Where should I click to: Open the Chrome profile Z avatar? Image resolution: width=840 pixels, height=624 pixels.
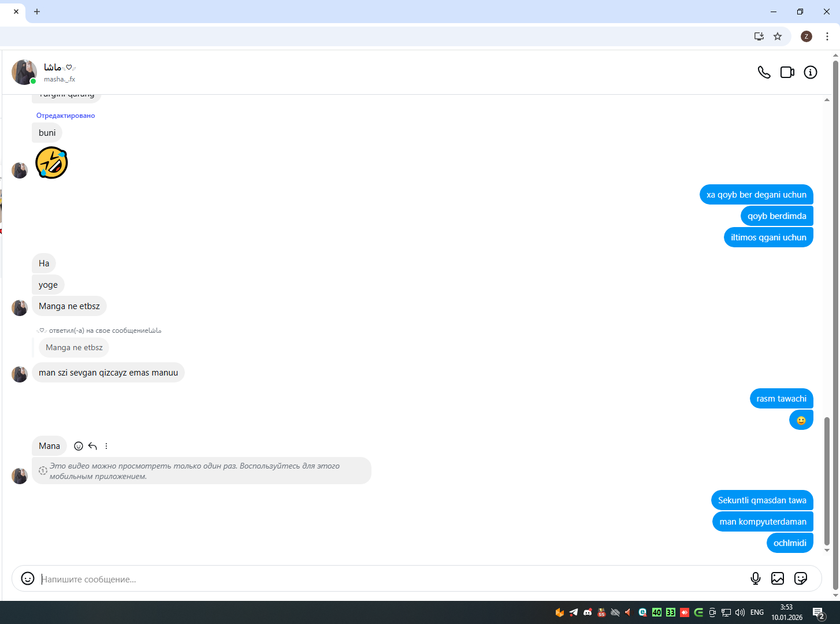(x=806, y=36)
